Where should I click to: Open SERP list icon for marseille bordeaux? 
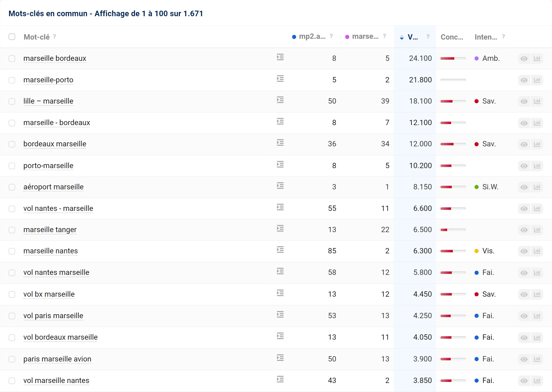point(280,57)
